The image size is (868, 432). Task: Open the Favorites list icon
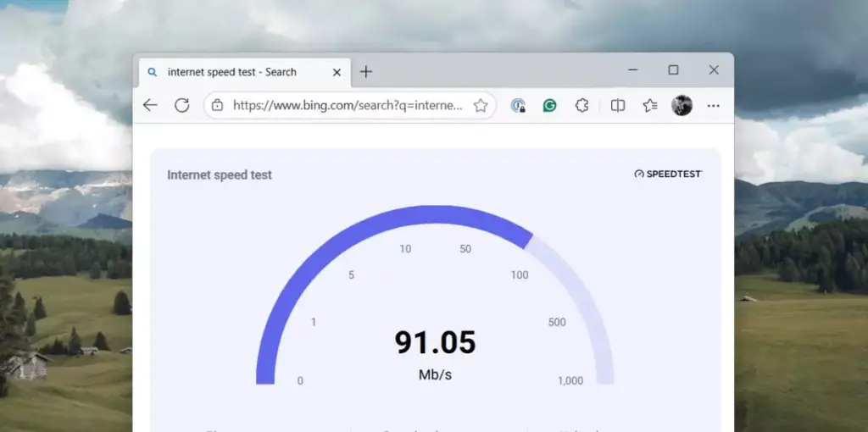coord(650,105)
